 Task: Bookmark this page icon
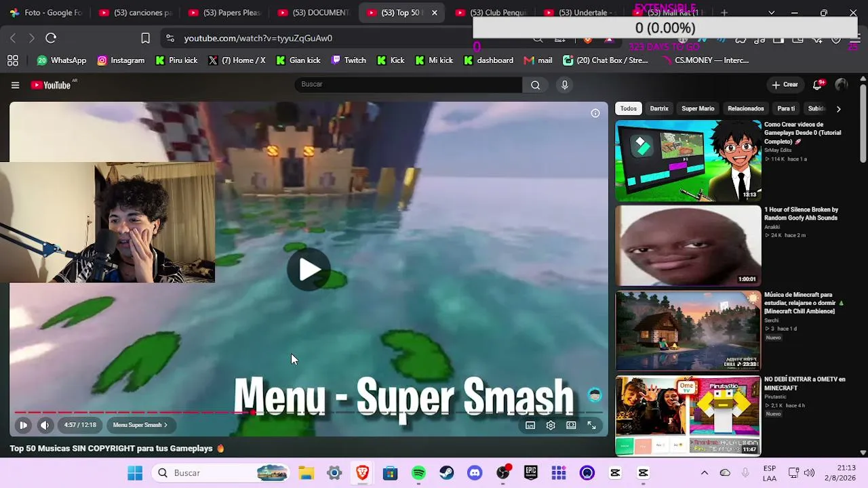pos(145,38)
